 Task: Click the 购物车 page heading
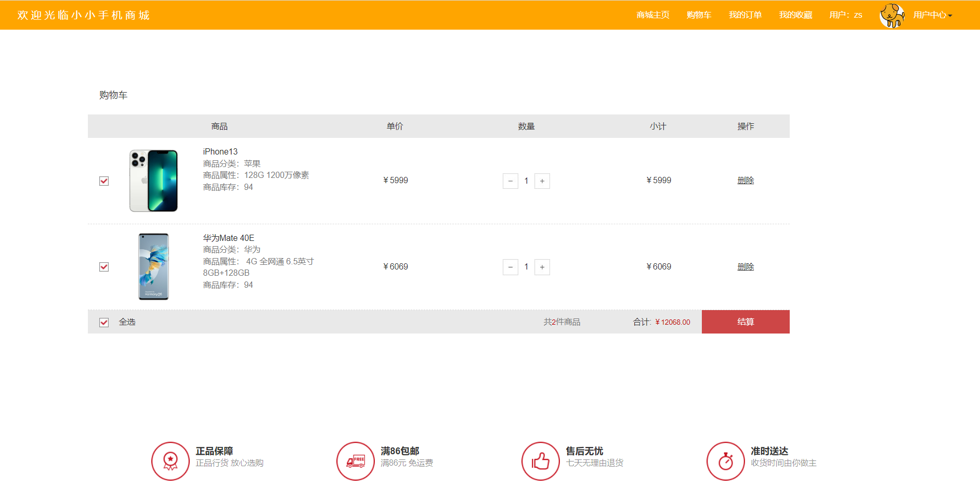pyautogui.click(x=113, y=95)
